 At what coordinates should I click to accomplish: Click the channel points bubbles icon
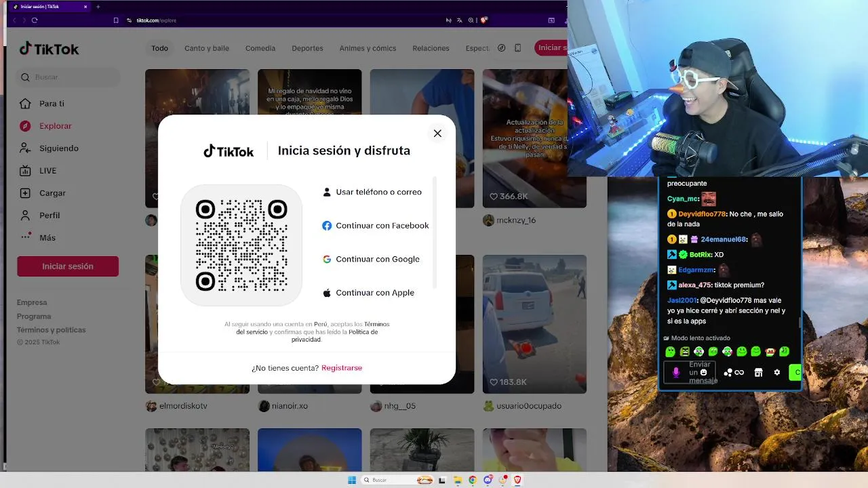pos(728,373)
